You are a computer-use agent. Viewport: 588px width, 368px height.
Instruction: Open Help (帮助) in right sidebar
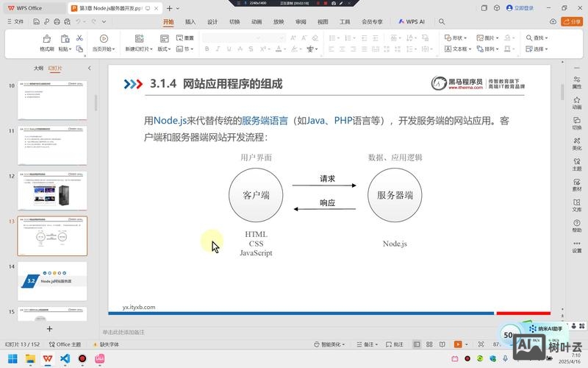coord(577,226)
